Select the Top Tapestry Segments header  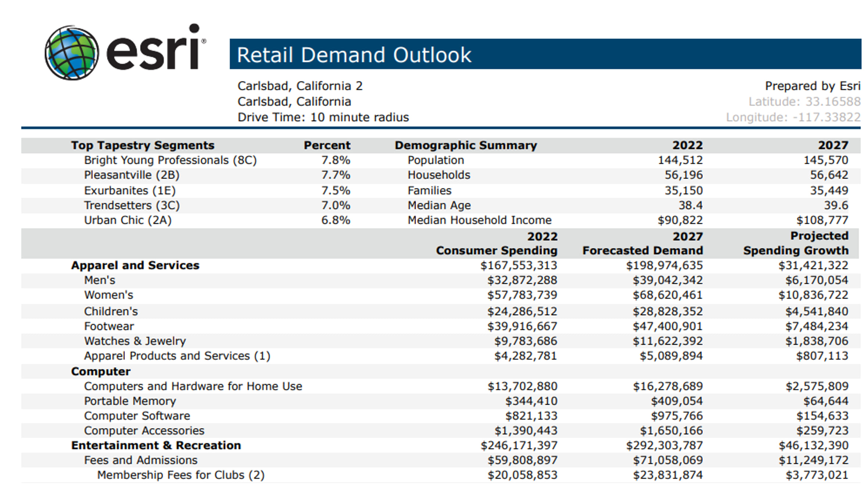[142, 145]
